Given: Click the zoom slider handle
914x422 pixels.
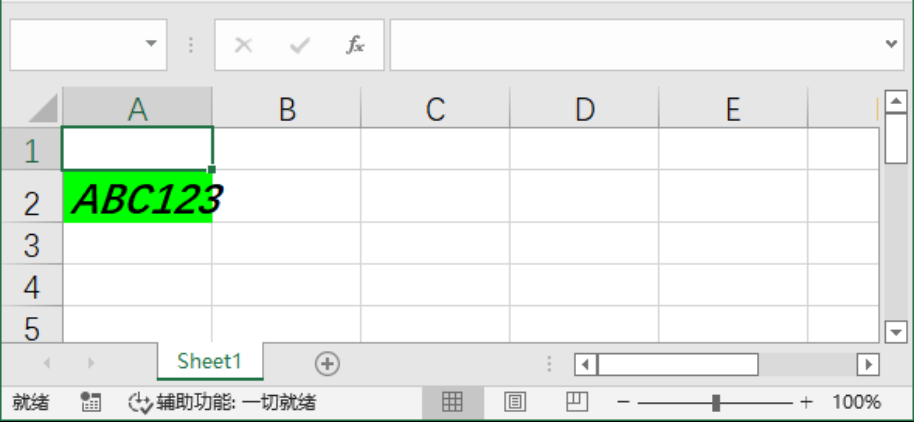Looking at the screenshot, I should coord(716,403).
